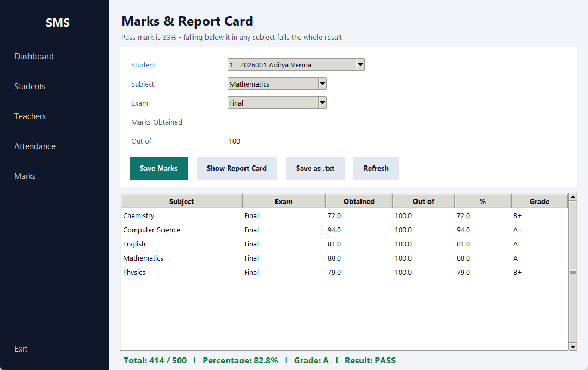
Task: Sort by the Subject column header
Action: (x=181, y=201)
